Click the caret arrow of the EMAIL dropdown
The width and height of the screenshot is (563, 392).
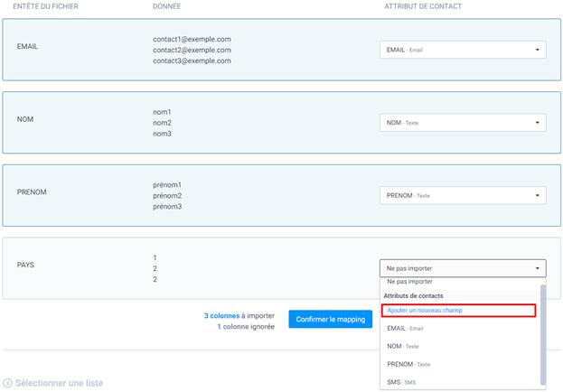(x=538, y=51)
